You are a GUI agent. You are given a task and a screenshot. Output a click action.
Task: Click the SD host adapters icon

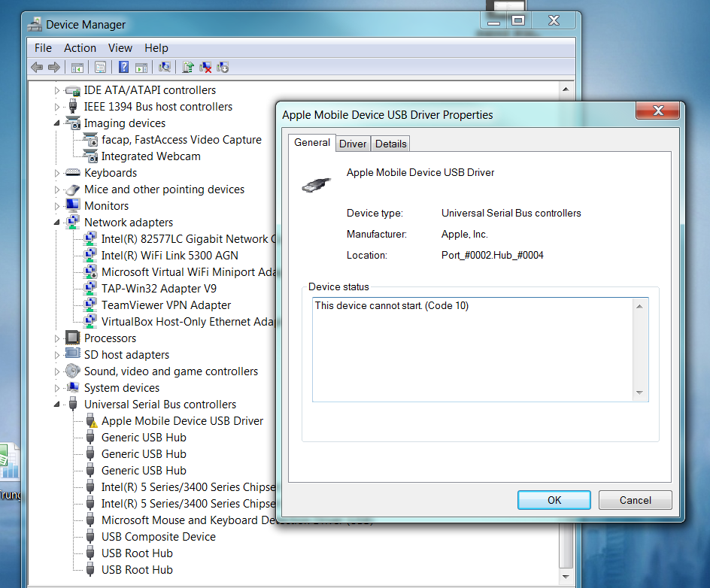click(x=72, y=354)
